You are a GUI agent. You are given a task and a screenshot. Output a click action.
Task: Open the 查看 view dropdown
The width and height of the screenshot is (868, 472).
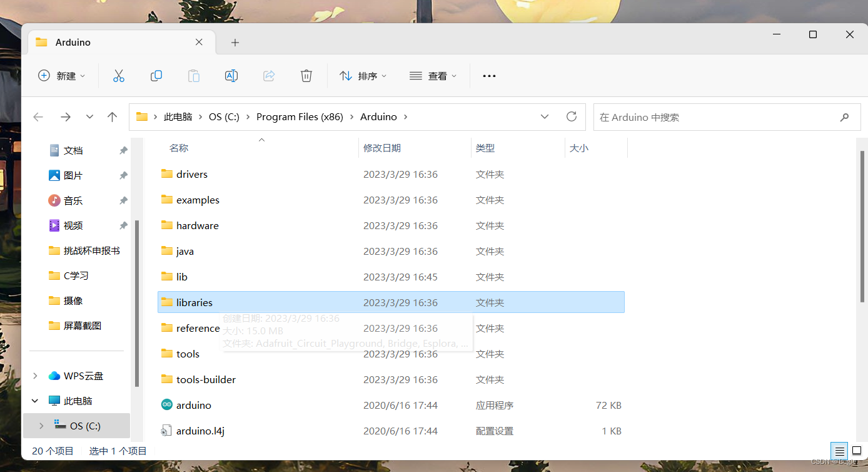pos(433,76)
